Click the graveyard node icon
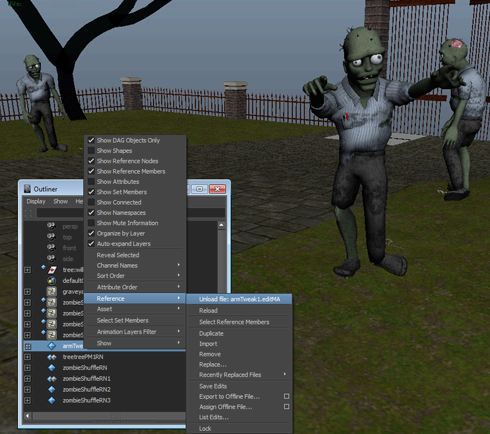 click(x=52, y=292)
